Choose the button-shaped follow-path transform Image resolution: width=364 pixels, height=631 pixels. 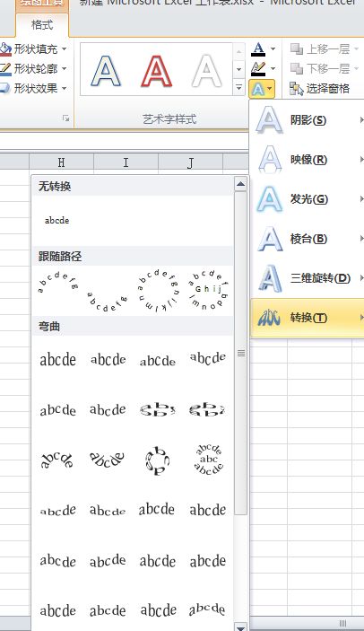(x=208, y=290)
